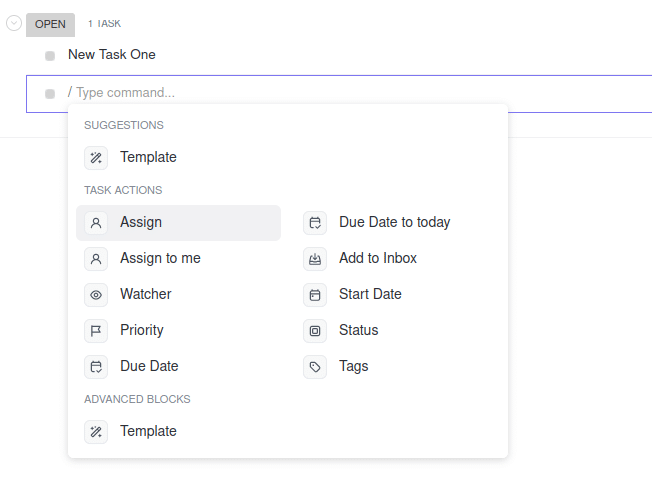652x504 pixels.
Task: Toggle the checkbox beside New Task One
Action: click(x=50, y=56)
